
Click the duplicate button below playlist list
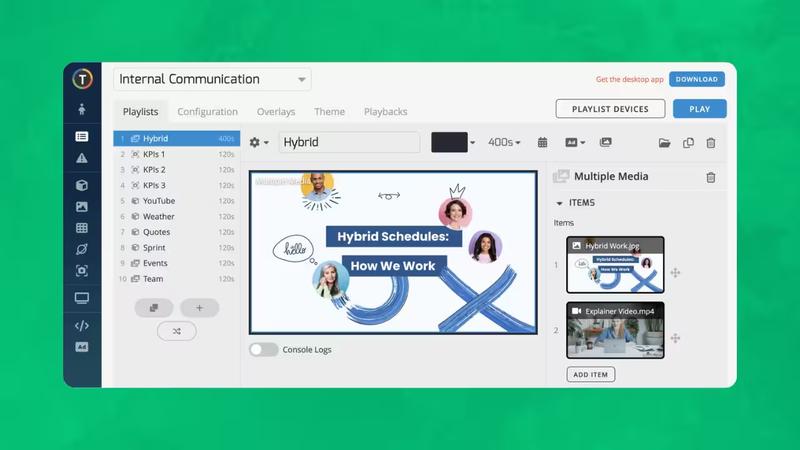[x=154, y=308]
